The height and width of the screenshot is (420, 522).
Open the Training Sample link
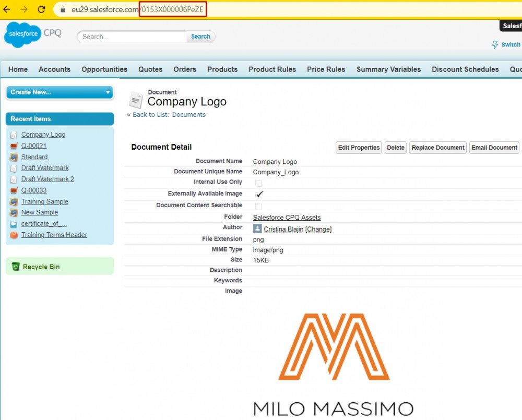tap(44, 201)
